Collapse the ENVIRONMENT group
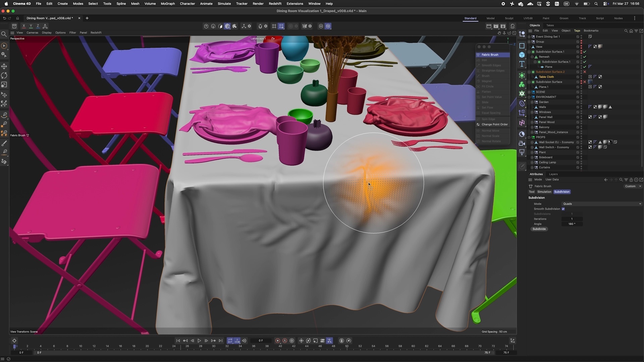Image resolution: width=644 pixels, height=362 pixels. [x=529, y=97]
